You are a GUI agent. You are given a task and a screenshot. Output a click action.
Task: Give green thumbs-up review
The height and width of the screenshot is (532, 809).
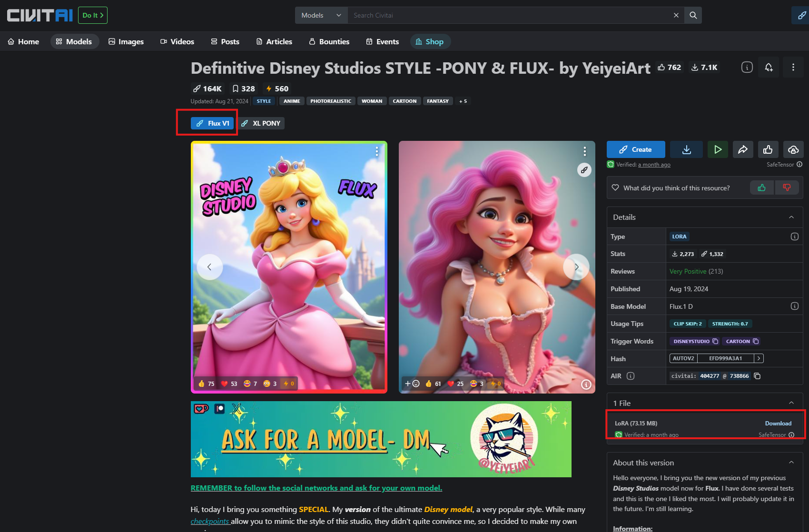[762, 187]
